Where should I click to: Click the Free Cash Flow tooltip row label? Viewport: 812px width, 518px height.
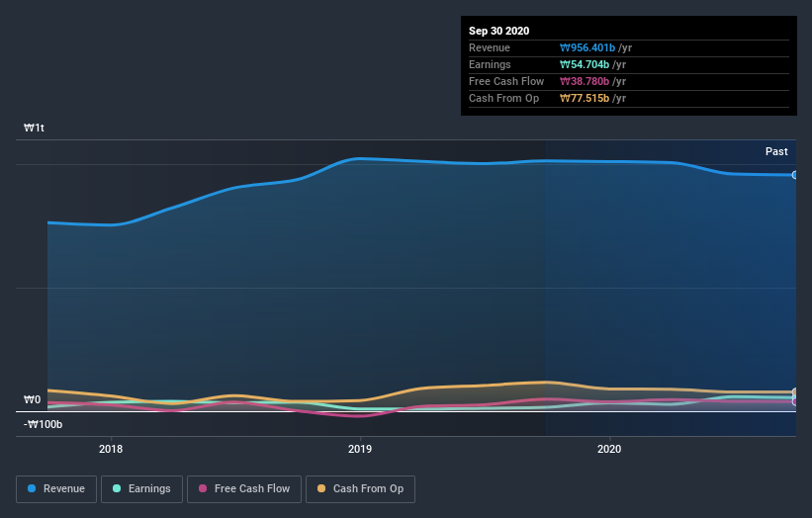506,81
